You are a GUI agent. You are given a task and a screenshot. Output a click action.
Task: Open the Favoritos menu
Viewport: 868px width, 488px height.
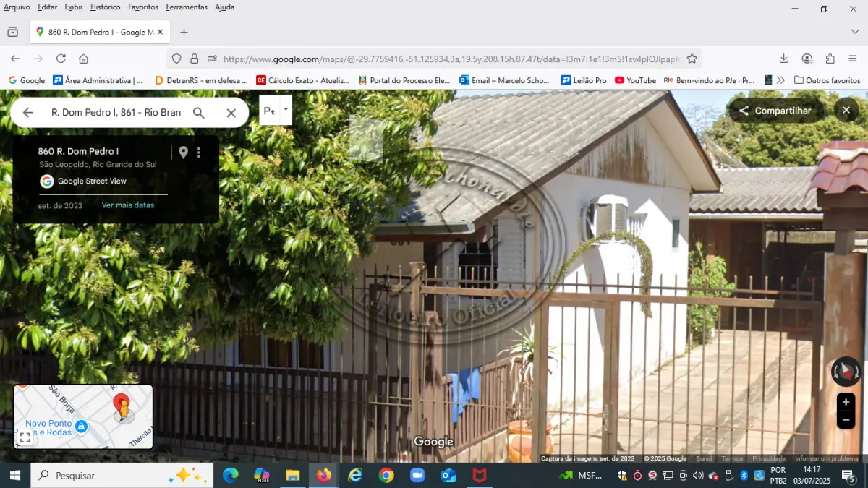tap(143, 7)
